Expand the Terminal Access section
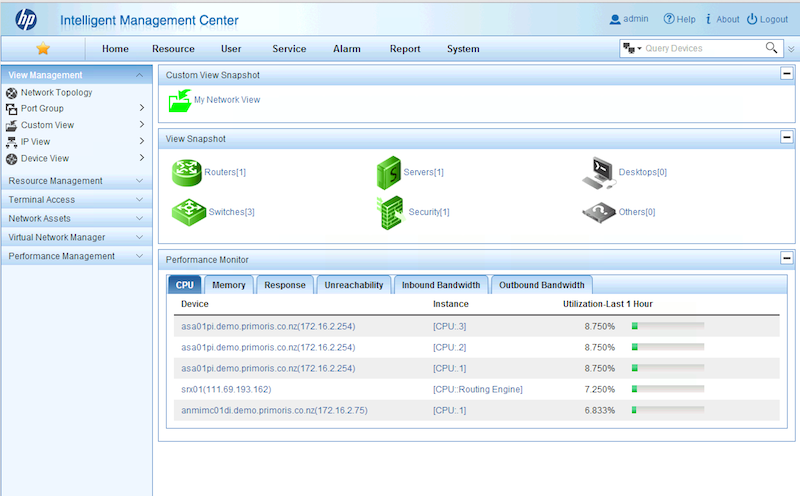 pos(139,200)
